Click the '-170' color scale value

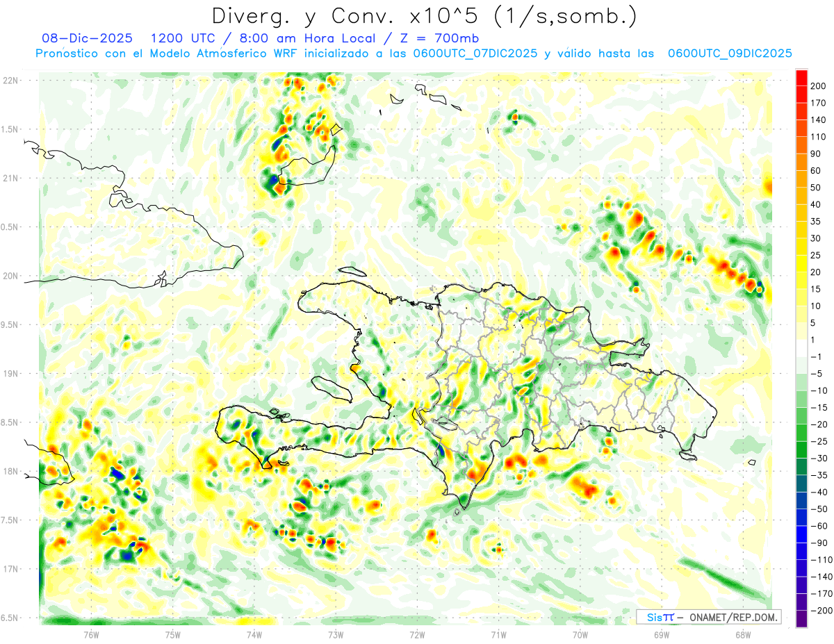click(821, 594)
